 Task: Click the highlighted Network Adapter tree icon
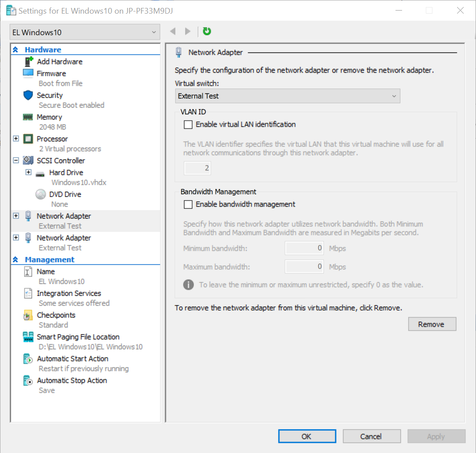coord(28,216)
